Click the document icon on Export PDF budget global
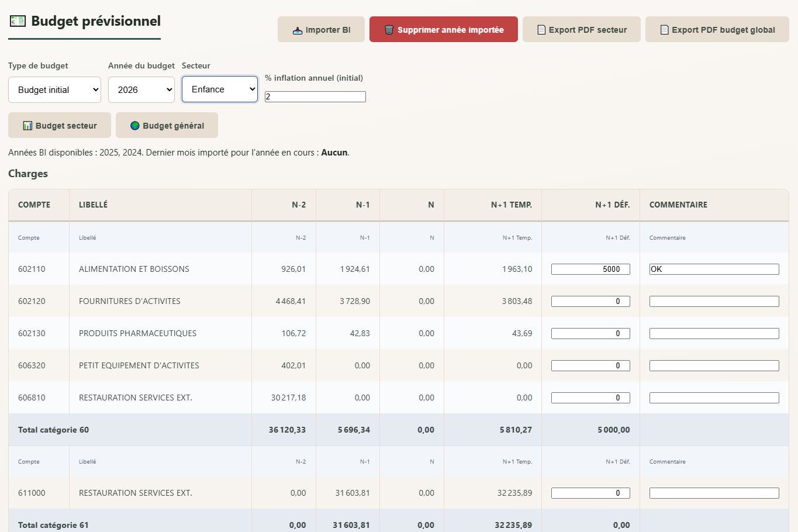The image size is (798, 532). click(x=664, y=30)
